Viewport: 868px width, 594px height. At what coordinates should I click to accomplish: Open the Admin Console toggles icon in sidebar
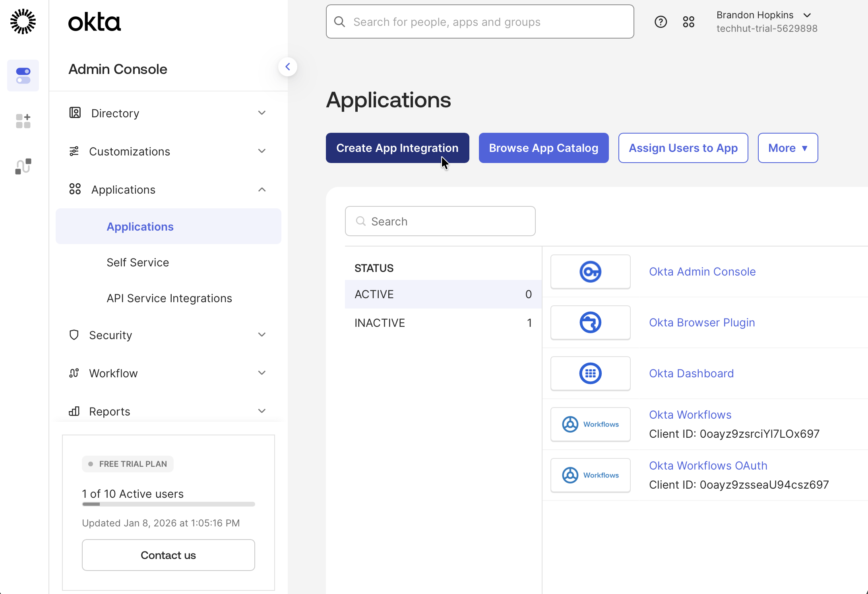tap(23, 75)
